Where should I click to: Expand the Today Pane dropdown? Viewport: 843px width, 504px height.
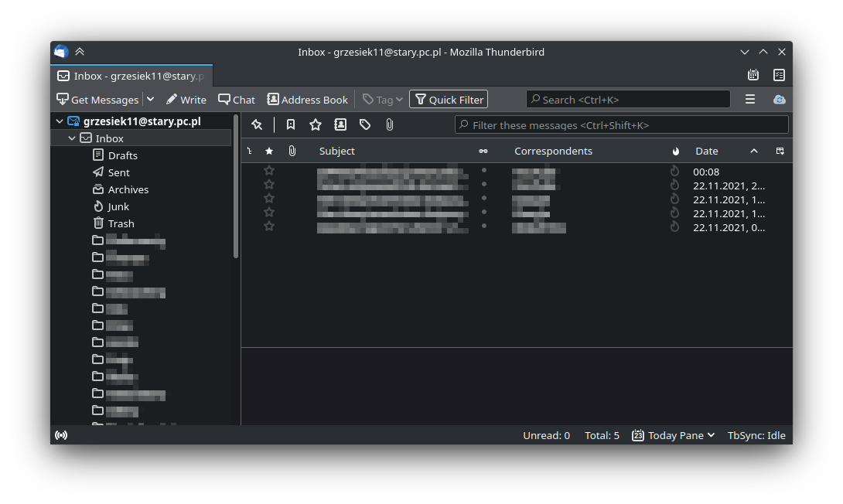coord(673,435)
